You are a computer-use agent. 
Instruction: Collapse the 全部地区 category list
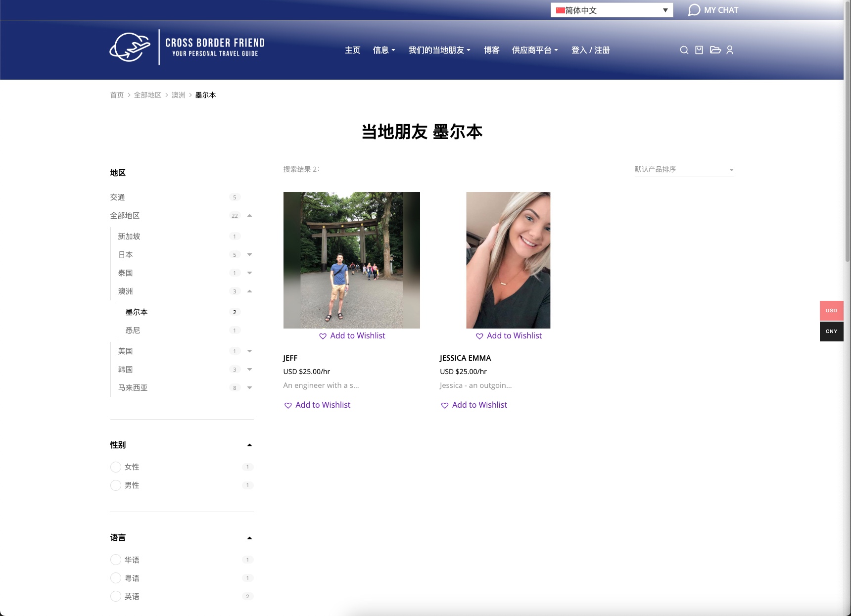pyautogui.click(x=249, y=216)
